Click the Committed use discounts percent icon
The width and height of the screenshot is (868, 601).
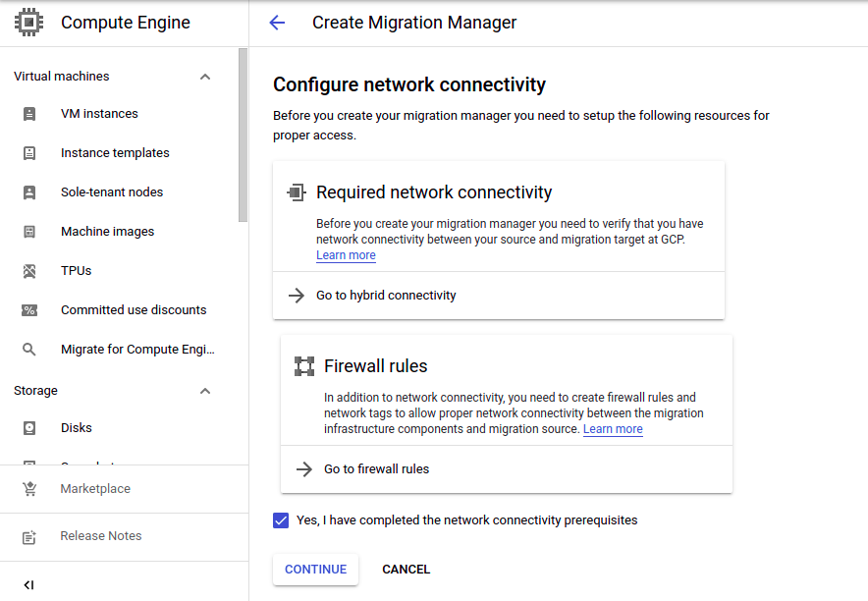29,310
